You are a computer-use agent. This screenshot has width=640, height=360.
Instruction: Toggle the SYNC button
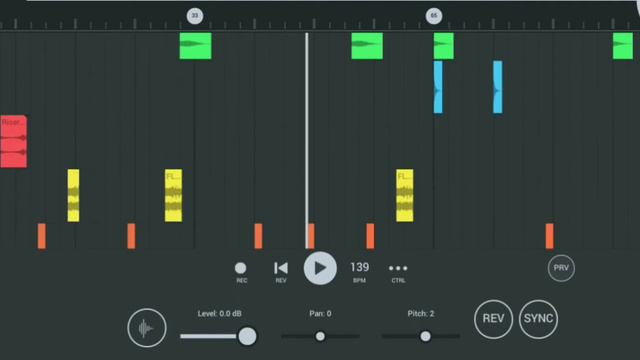pyautogui.click(x=538, y=319)
